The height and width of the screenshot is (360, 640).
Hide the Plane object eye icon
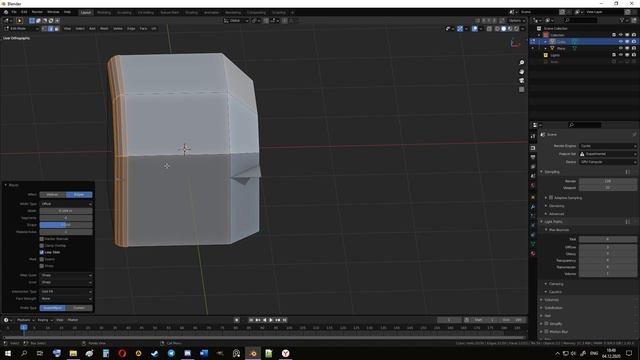(x=620, y=48)
